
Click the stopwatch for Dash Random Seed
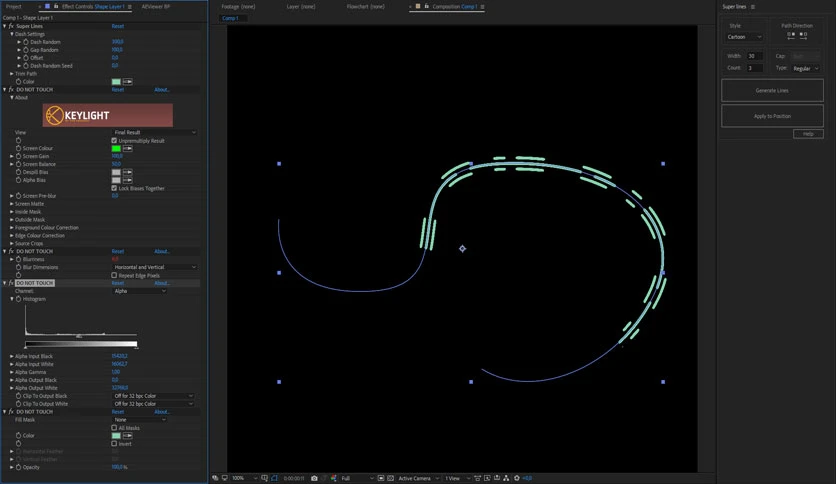point(26,66)
